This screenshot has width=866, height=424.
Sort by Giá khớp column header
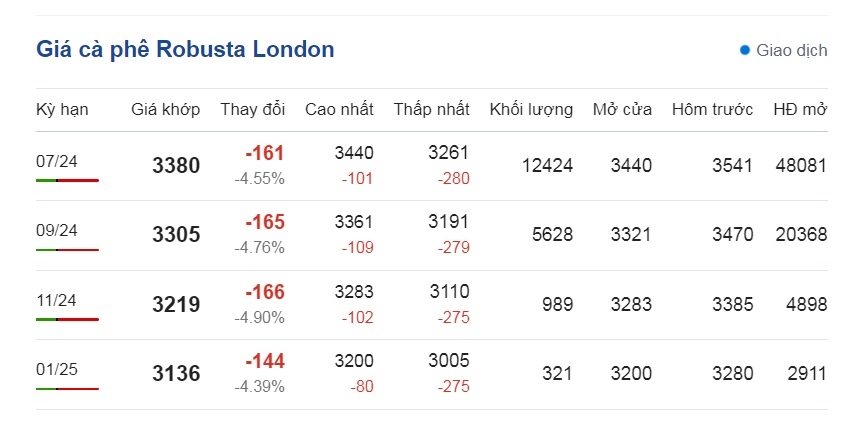point(165,109)
